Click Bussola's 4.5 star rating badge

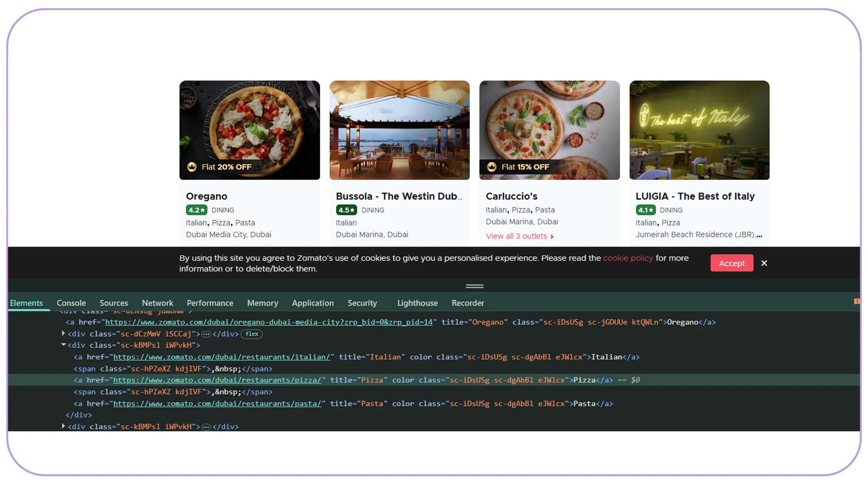coord(346,210)
